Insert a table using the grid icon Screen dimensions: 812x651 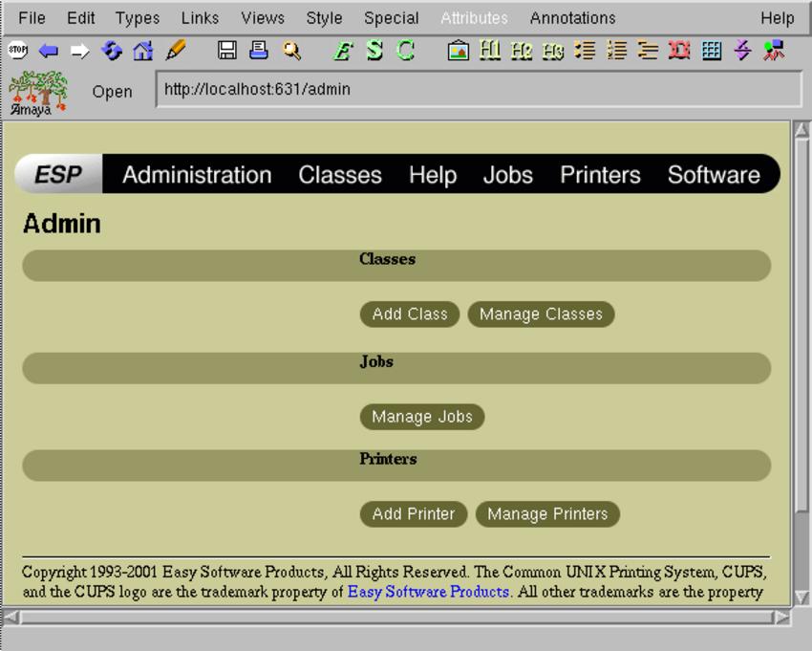[x=712, y=51]
